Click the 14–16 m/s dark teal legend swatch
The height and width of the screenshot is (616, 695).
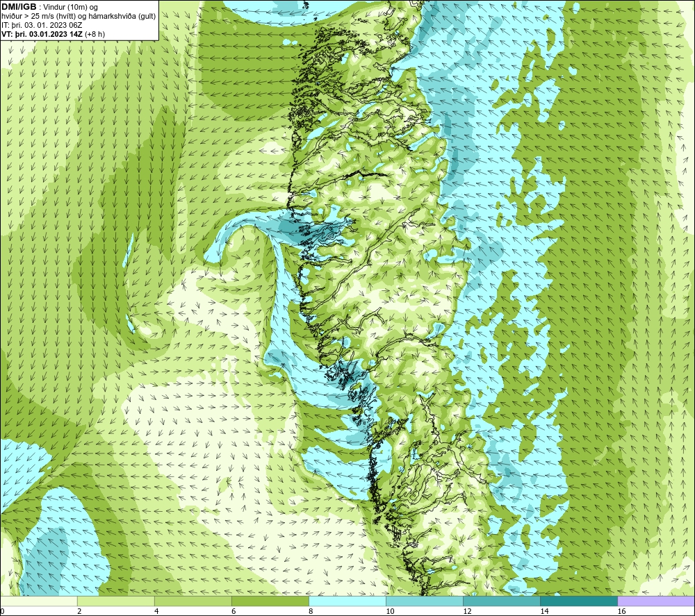tap(579, 601)
